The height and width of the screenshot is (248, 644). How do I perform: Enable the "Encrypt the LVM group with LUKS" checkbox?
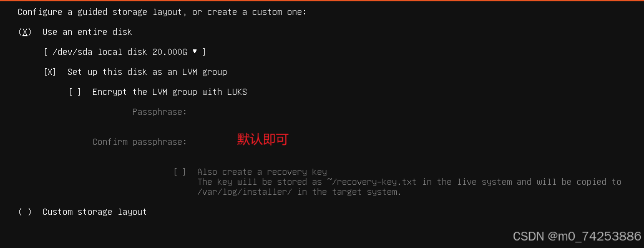point(75,92)
